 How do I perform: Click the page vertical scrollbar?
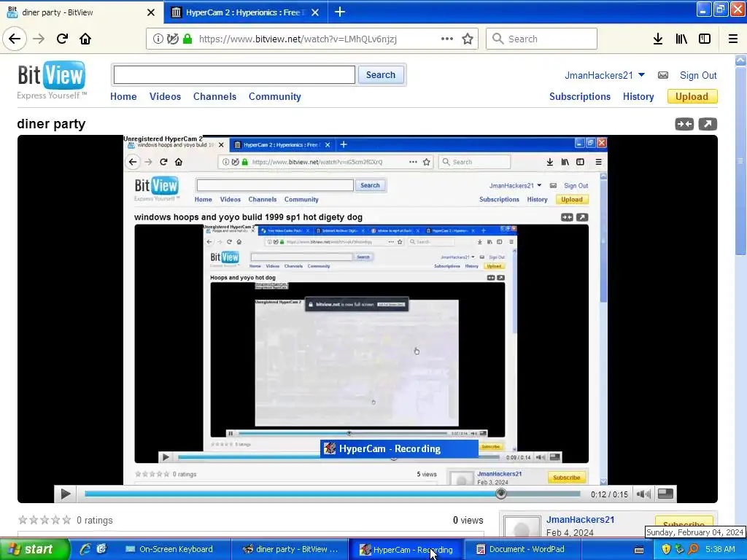pyautogui.click(x=740, y=162)
